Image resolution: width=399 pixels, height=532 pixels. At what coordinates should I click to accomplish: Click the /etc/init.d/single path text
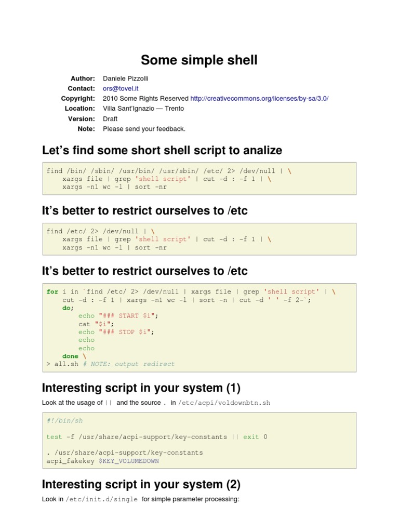pyautogui.click(x=102, y=499)
